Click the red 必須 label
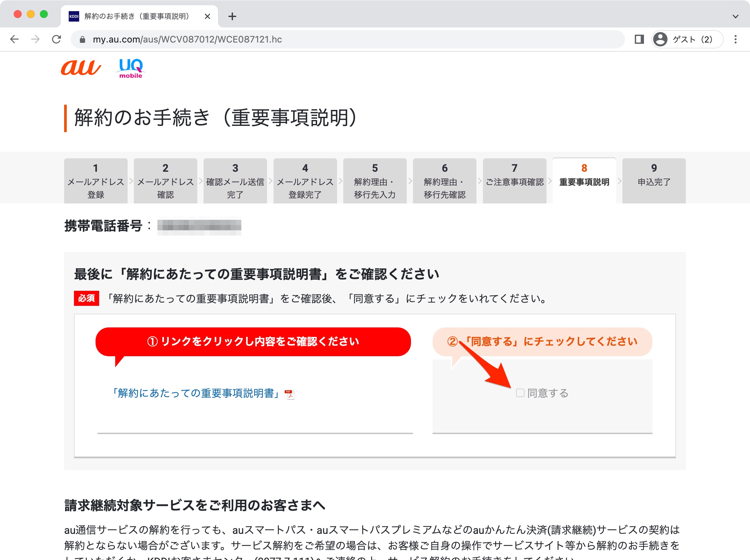The width and height of the screenshot is (750, 560). [86, 298]
